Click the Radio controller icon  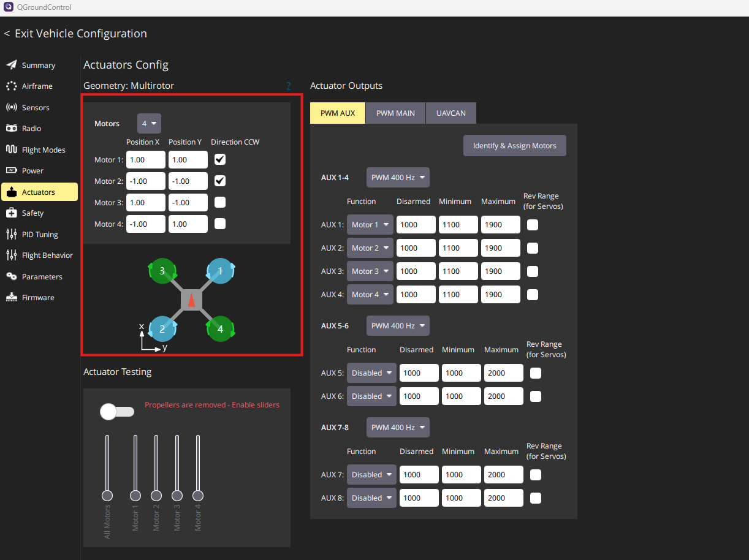(x=12, y=128)
